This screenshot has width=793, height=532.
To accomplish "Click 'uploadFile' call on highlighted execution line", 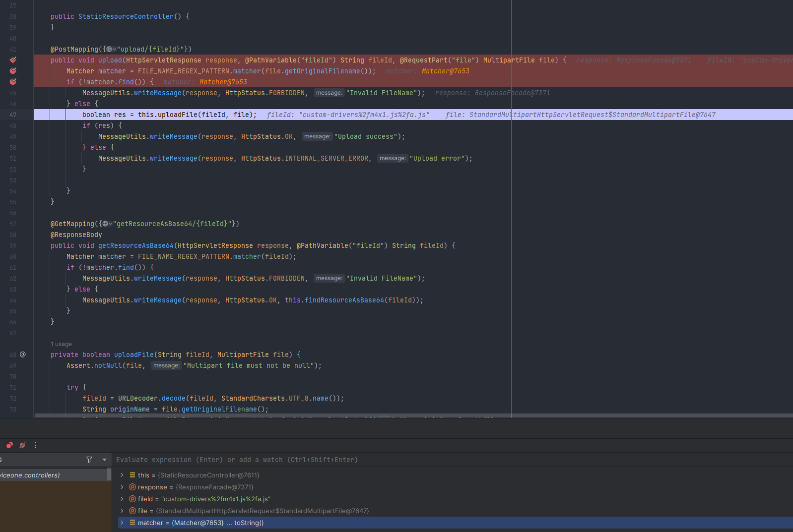I will pos(178,115).
